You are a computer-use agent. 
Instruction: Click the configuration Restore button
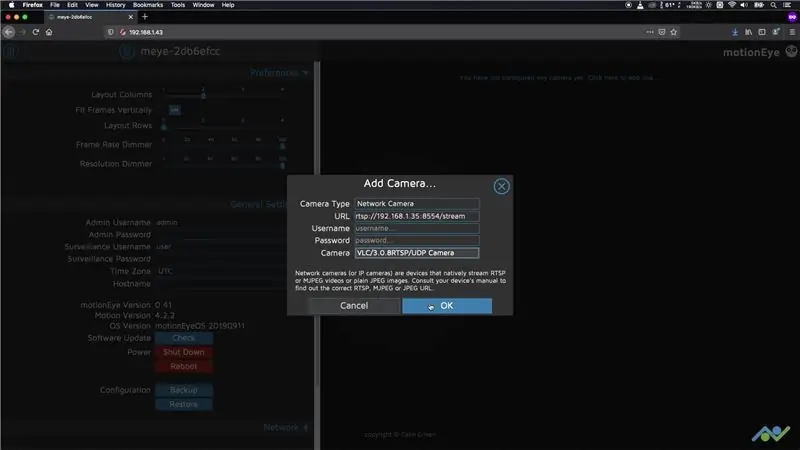pos(184,404)
